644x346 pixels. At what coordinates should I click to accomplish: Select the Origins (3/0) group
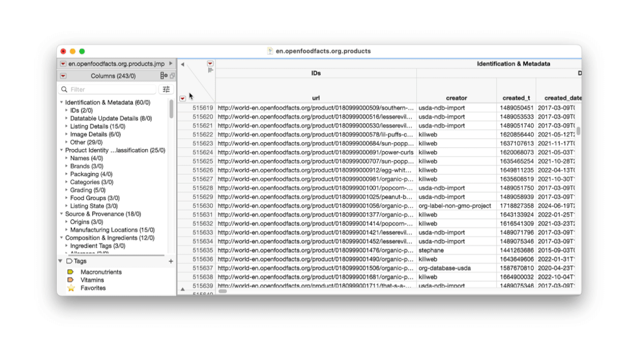click(86, 222)
